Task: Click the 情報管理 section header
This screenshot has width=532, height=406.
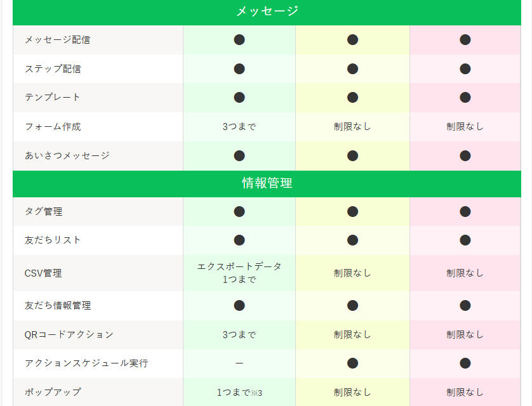Action: (267, 183)
